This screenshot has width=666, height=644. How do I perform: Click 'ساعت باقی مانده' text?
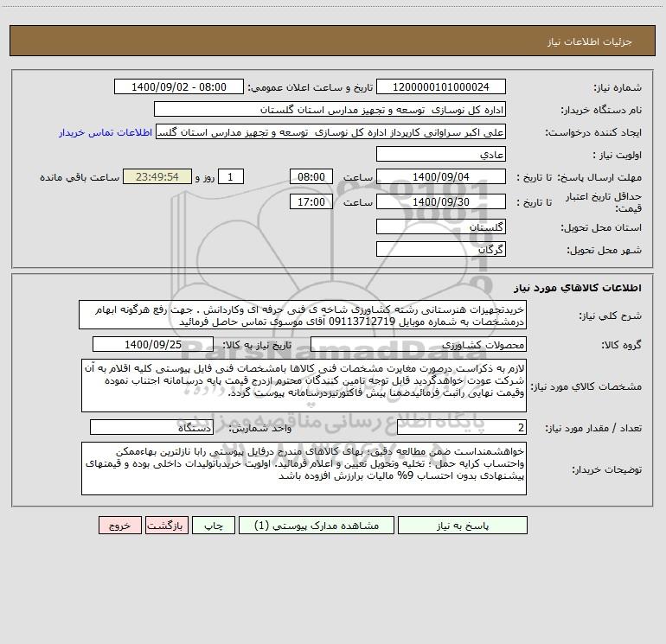[80, 177]
